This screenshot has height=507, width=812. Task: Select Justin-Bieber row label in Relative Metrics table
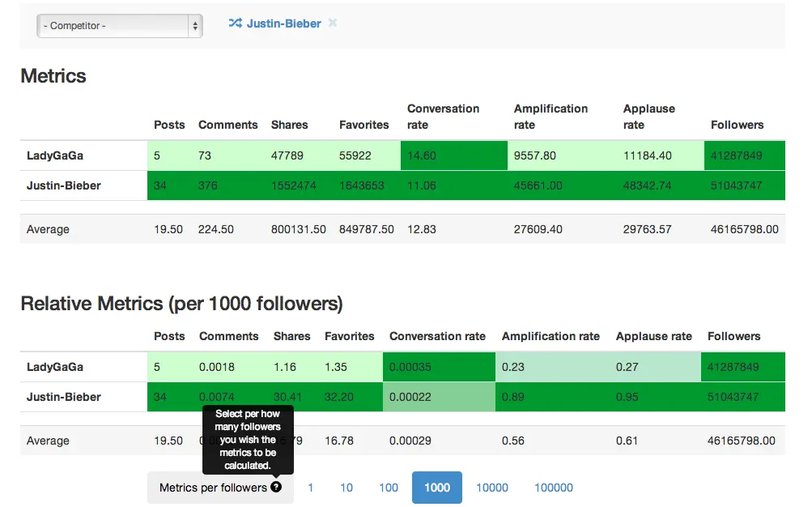64,397
